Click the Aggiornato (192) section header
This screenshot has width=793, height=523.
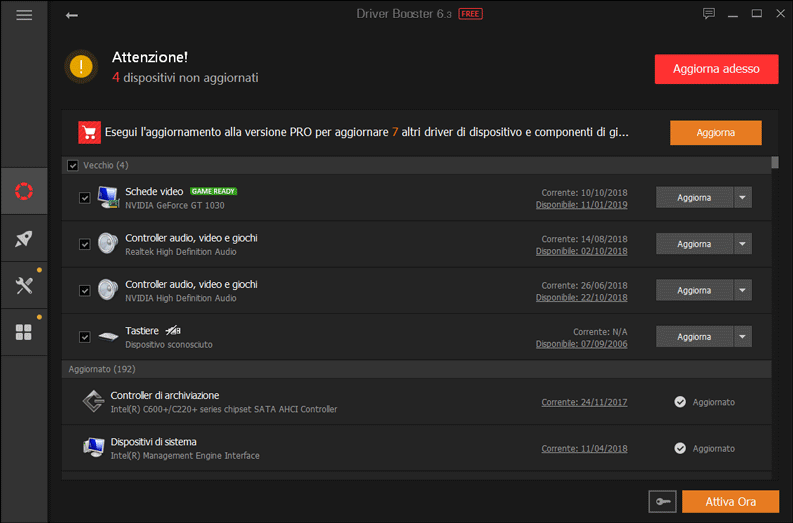pyautogui.click(x=417, y=369)
